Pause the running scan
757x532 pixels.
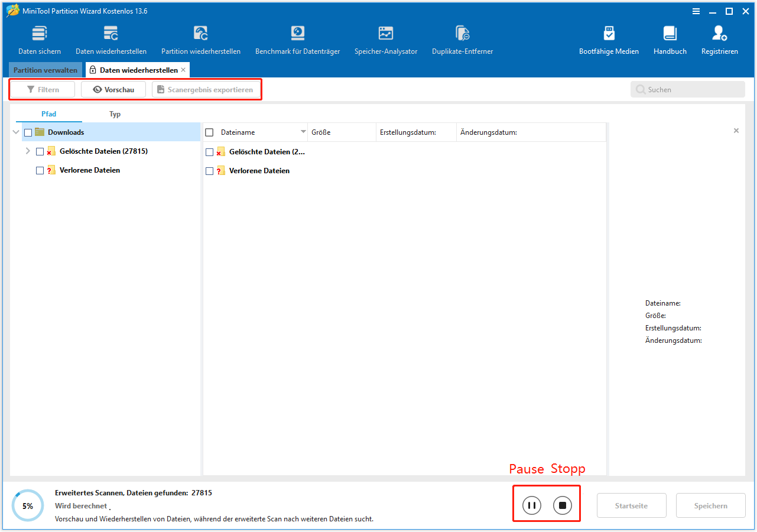(532, 505)
